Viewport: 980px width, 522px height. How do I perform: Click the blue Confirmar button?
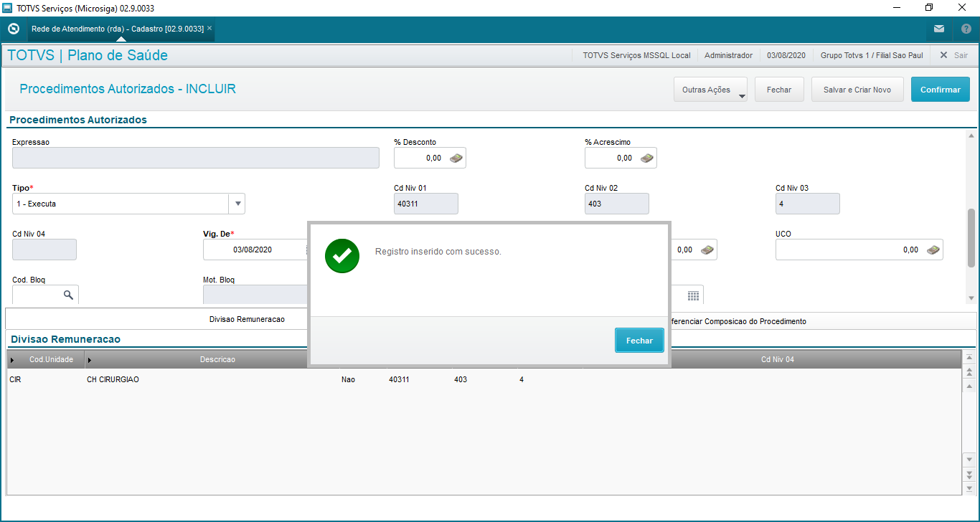[x=941, y=90]
